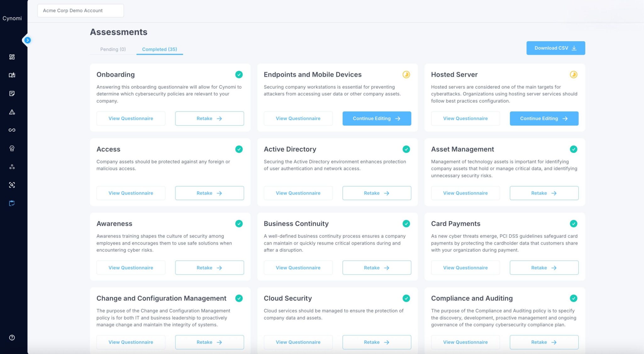This screenshot has height=354, width=644.
Task: Click Continue Editing for Endpoints and Mobile Devices
Action: (x=377, y=119)
